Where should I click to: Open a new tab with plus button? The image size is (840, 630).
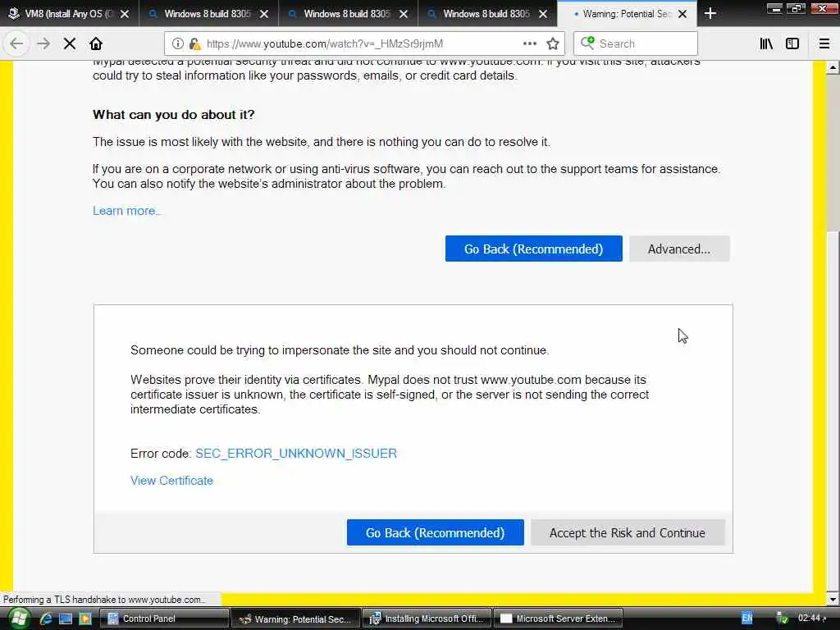click(x=710, y=13)
